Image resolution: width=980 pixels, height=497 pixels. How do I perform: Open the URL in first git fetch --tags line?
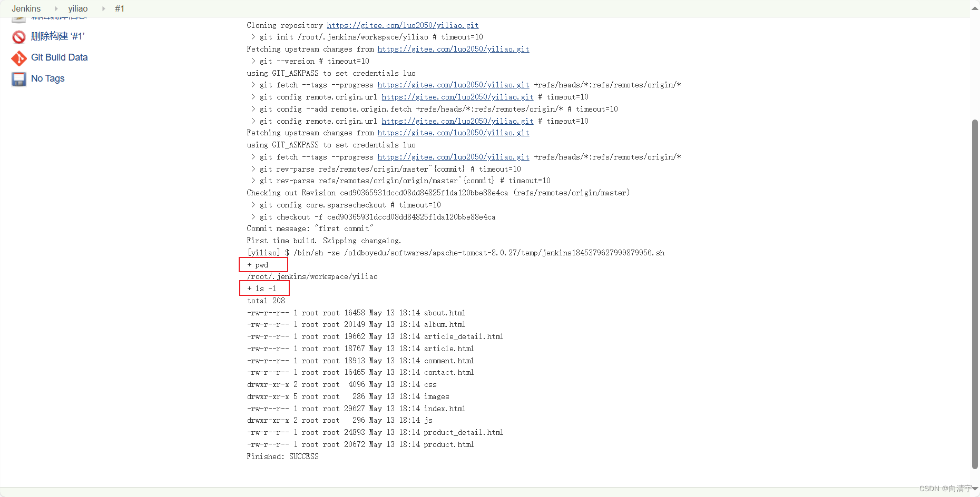point(453,85)
